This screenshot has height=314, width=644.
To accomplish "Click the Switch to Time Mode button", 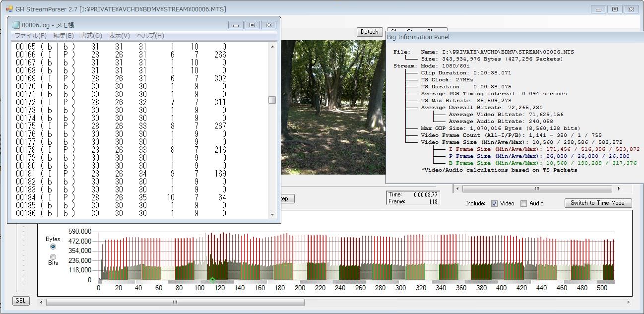I will [x=598, y=203].
